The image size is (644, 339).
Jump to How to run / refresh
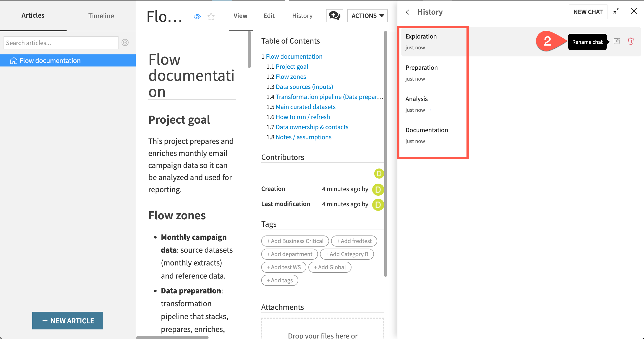coord(303,117)
